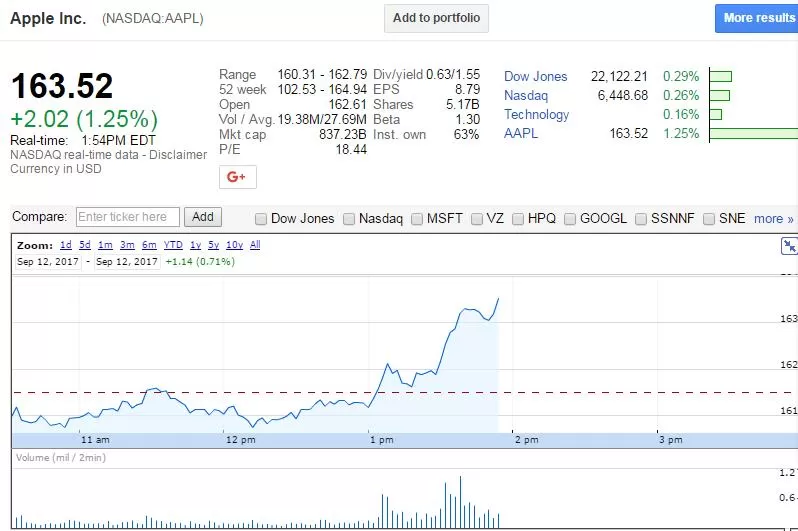Image resolution: width=798 pixels, height=531 pixels.
Task: Open the AAPL link in index list
Action: (521, 133)
